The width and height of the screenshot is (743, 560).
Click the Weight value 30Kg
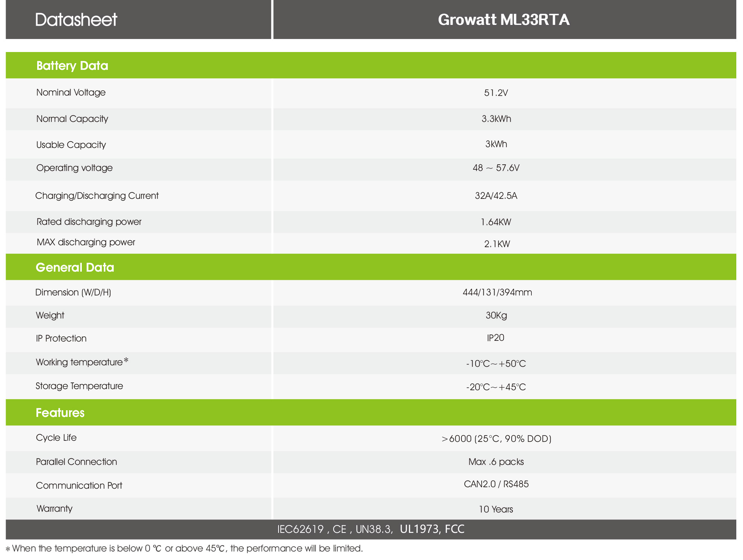(x=496, y=315)
